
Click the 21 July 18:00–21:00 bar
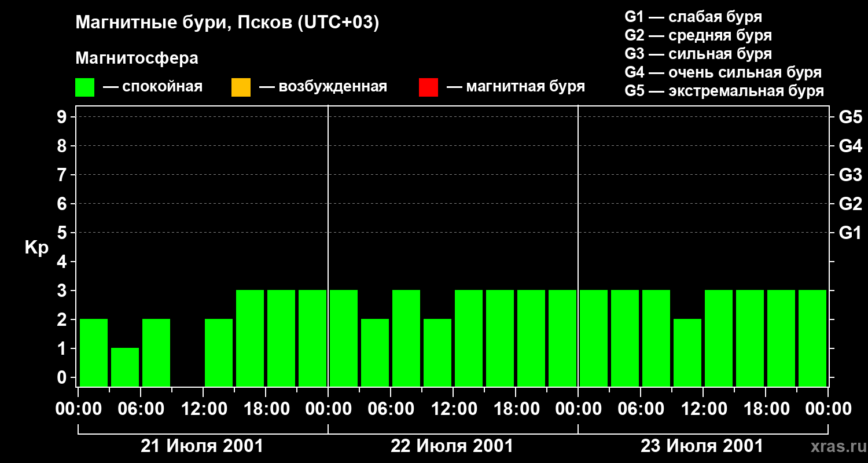click(281, 338)
